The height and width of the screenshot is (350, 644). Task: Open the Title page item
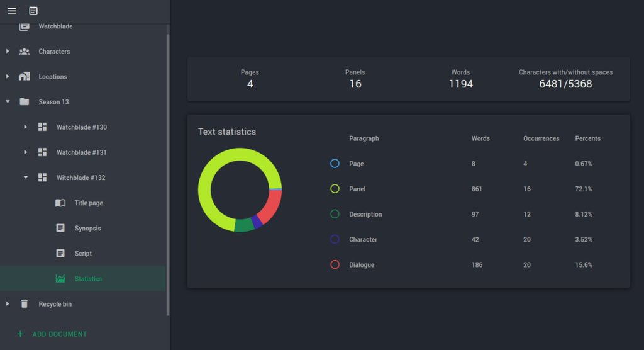[83, 203]
